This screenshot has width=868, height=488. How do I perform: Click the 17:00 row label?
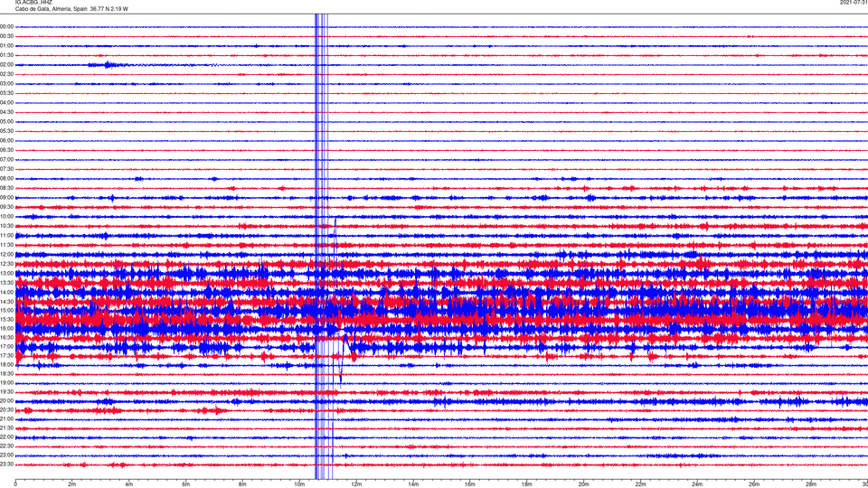[6, 346]
